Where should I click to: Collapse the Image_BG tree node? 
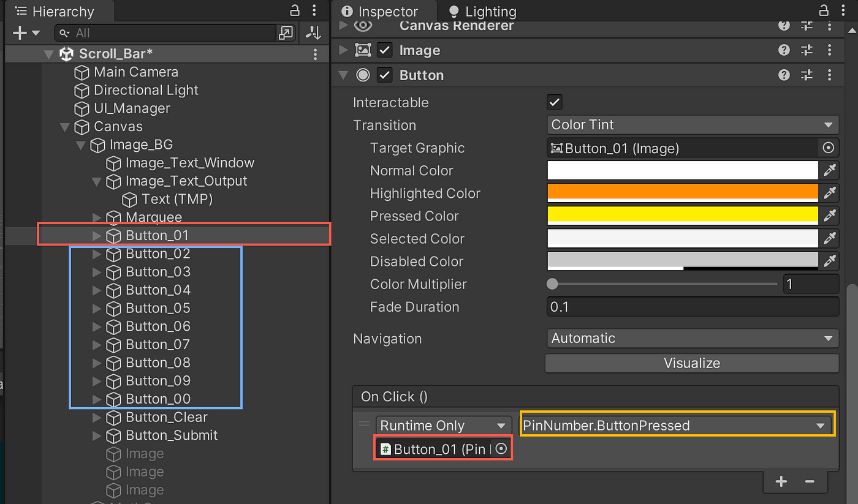80,145
